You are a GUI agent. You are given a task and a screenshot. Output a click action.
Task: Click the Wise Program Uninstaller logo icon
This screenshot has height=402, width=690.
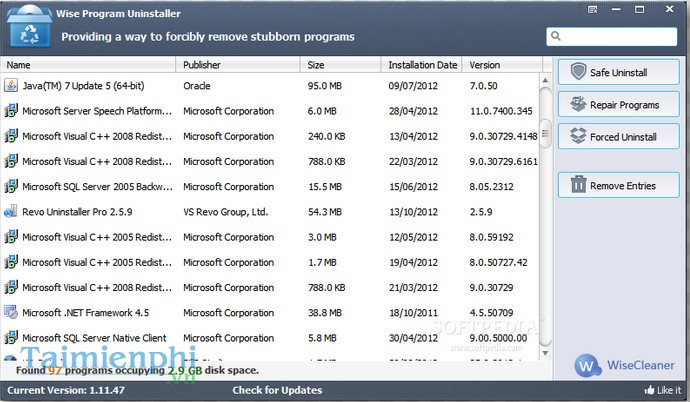click(x=29, y=26)
